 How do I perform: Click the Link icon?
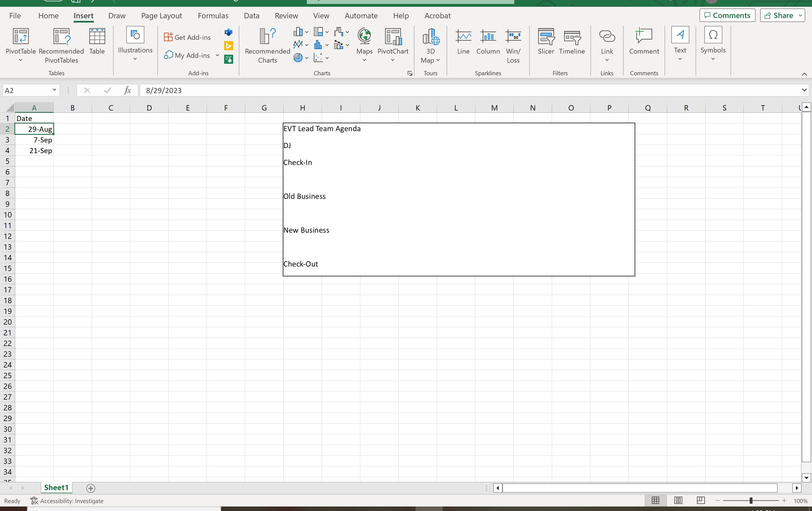coord(607,36)
